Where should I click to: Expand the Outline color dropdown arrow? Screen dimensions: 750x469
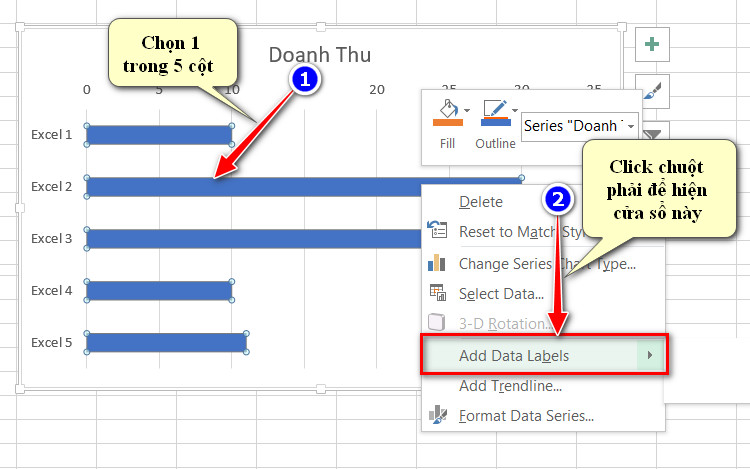pyautogui.click(x=515, y=110)
